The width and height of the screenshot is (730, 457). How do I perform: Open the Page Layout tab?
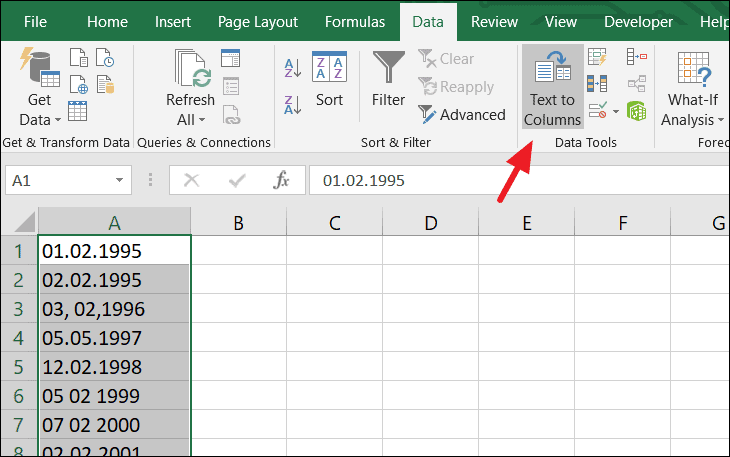[260, 21]
